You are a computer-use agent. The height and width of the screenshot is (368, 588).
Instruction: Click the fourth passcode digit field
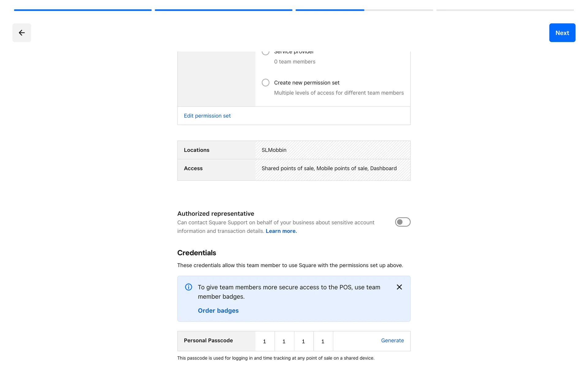[x=323, y=341]
